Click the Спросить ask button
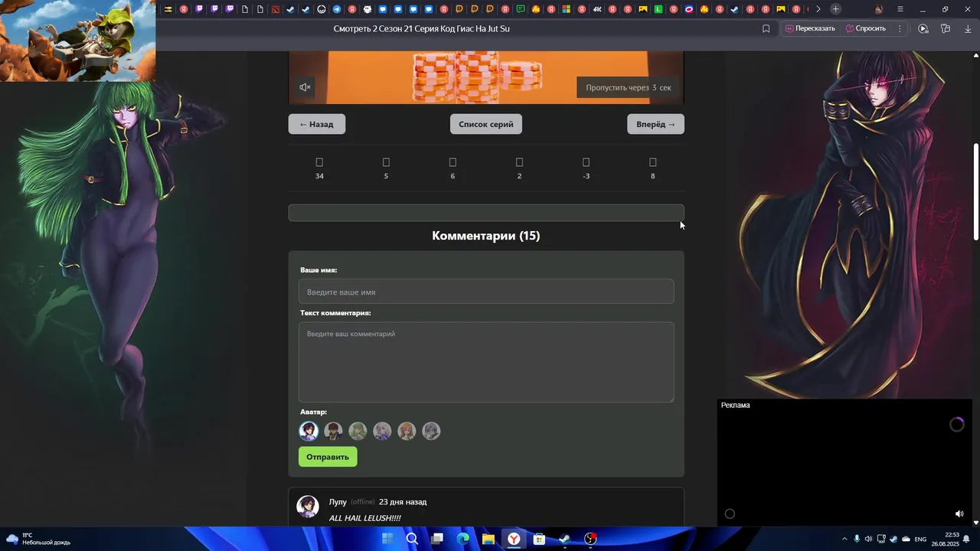This screenshot has height=551, width=980. (x=866, y=28)
